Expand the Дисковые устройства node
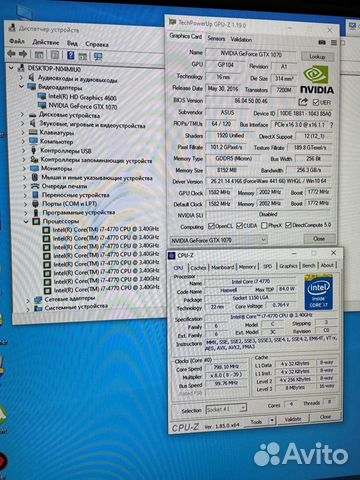This screenshot has width=360, height=480. click(x=22, y=115)
